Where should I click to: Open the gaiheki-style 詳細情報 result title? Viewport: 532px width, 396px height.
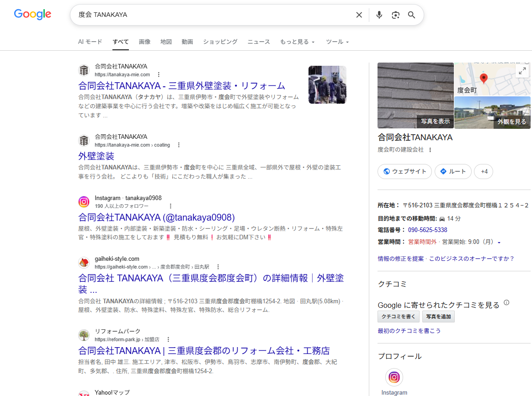(x=211, y=284)
